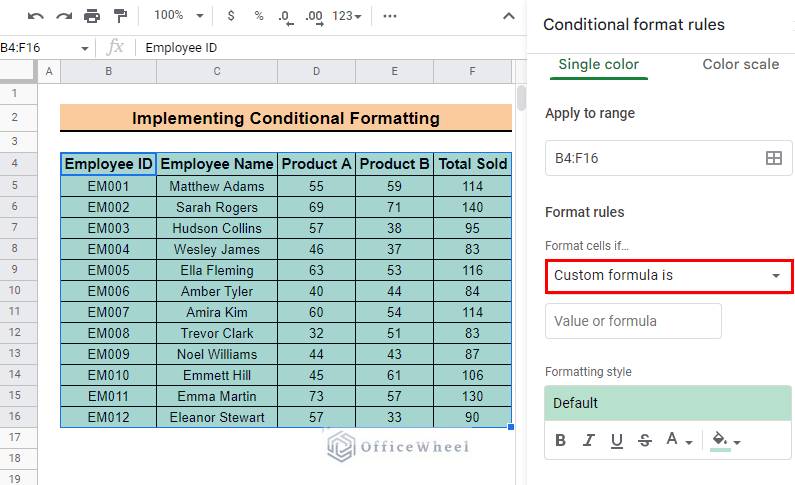
Task: Select the Paint format tool
Action: pyautogui.click(x=120, y=16)
